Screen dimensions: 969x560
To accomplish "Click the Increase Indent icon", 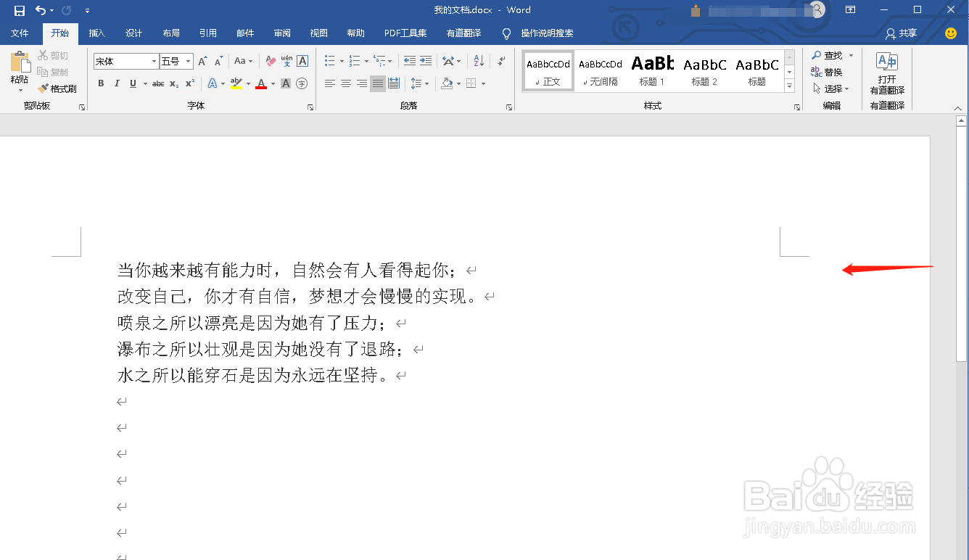I will pos(426,61).
